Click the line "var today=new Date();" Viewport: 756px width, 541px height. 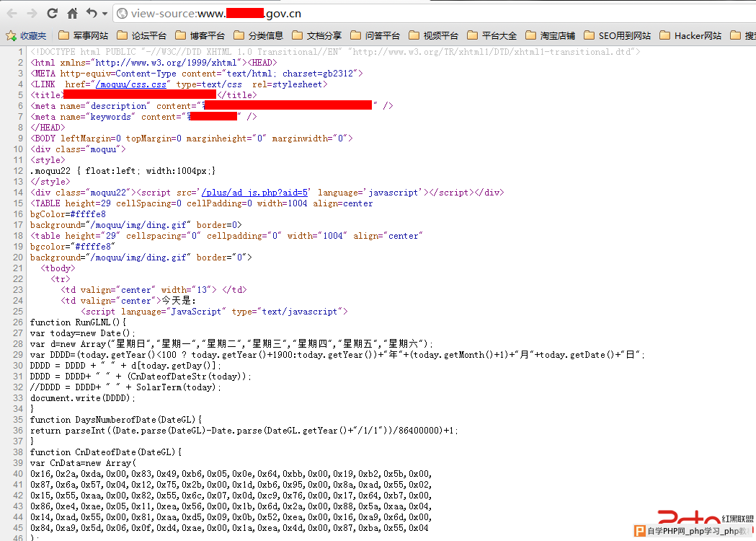pos(82,333)
